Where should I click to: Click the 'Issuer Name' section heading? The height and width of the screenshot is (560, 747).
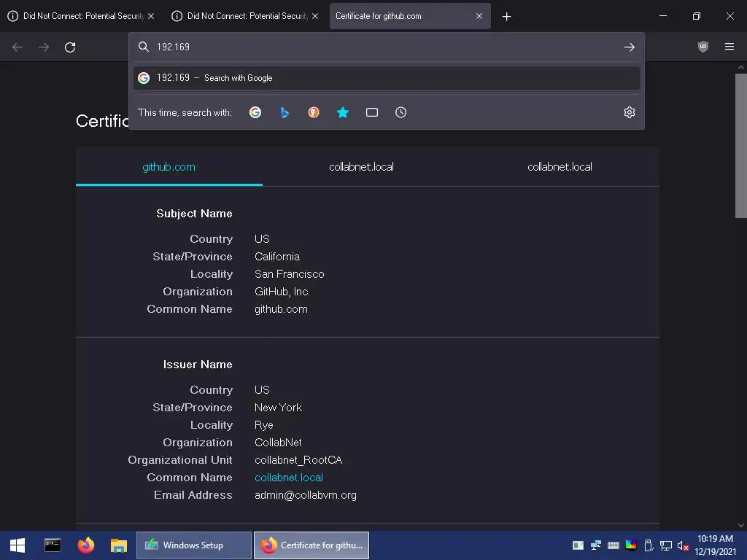pos(198,365)
